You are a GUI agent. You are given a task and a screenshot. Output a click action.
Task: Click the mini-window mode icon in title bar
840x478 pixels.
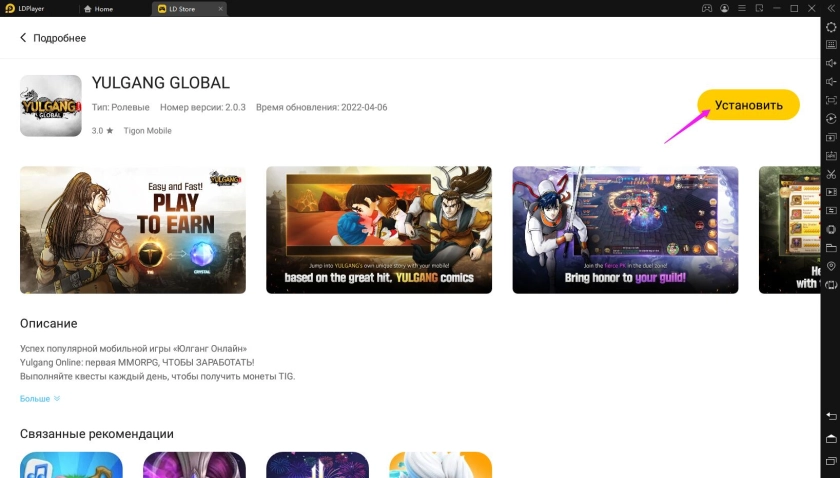(x=759, y=9)
